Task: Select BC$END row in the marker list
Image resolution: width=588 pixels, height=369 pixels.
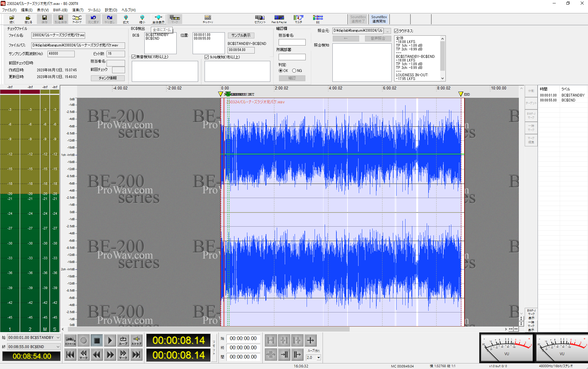Action: [562, 100]
